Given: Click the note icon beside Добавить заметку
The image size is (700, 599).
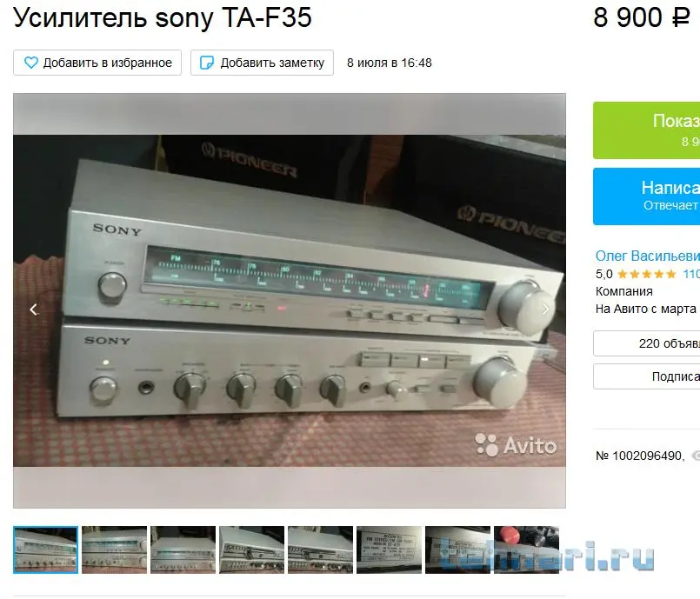Looking at the screenshot, I should pos(206,63).
